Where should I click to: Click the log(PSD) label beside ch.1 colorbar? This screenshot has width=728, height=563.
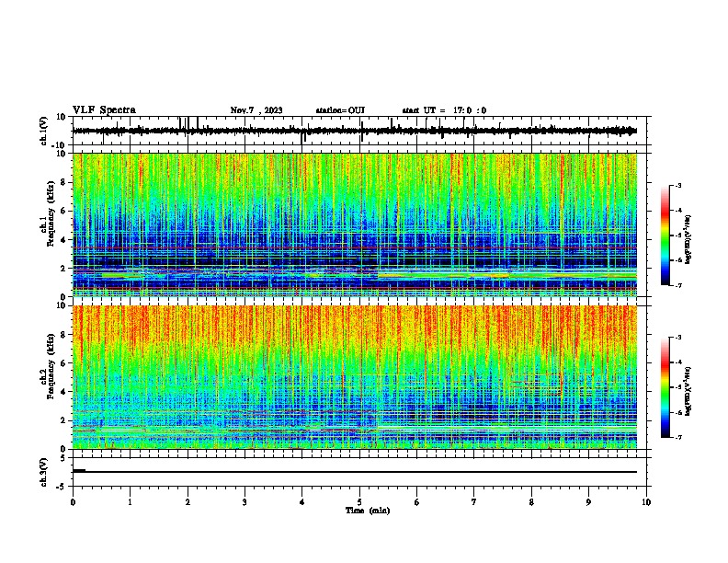[x=688, y=240]
